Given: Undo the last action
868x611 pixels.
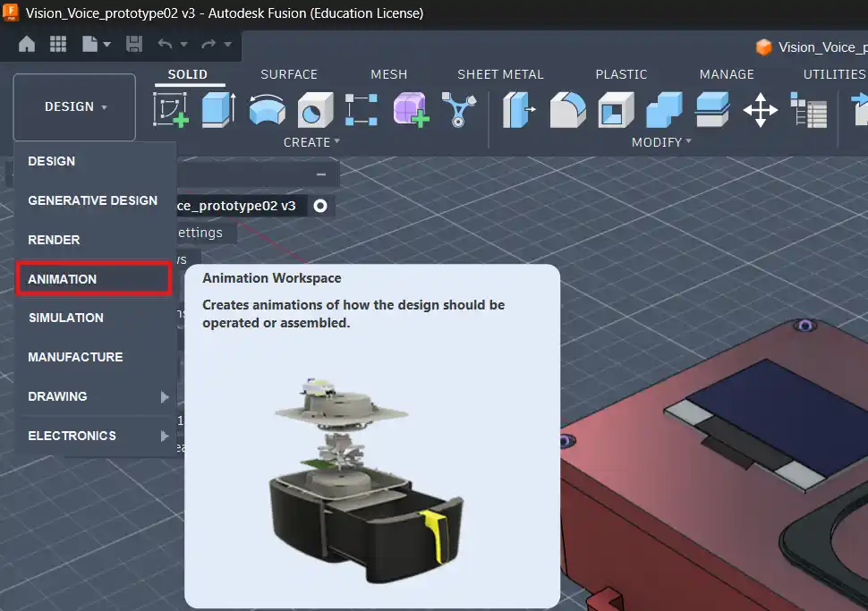Looking at the screenshot, I should pos(165,44).
